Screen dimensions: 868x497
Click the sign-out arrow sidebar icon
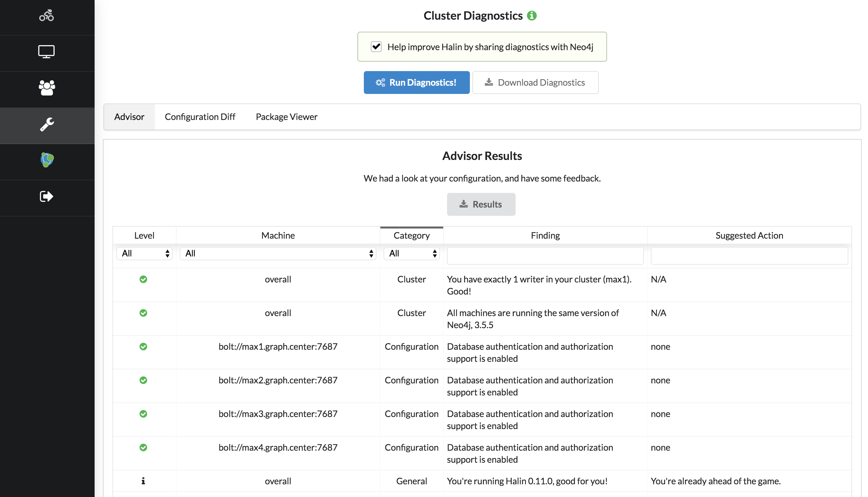coord(46,197)
